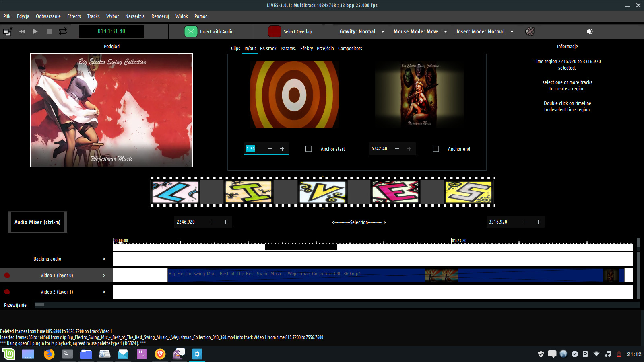This screenshot has width=644, height=362.
Task: Increase region start 2246.920 with plus
Action: [226, 222]
